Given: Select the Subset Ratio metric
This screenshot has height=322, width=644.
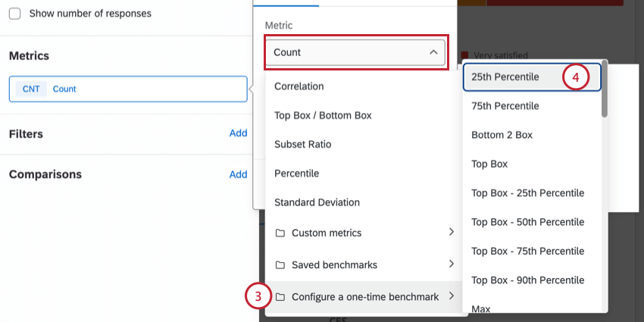Looking at the screenshot, I should [x=303, y=144].
